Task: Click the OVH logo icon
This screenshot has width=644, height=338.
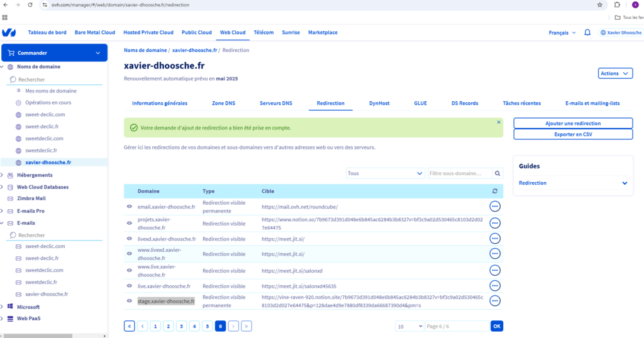Action: (x=9, y=33)
